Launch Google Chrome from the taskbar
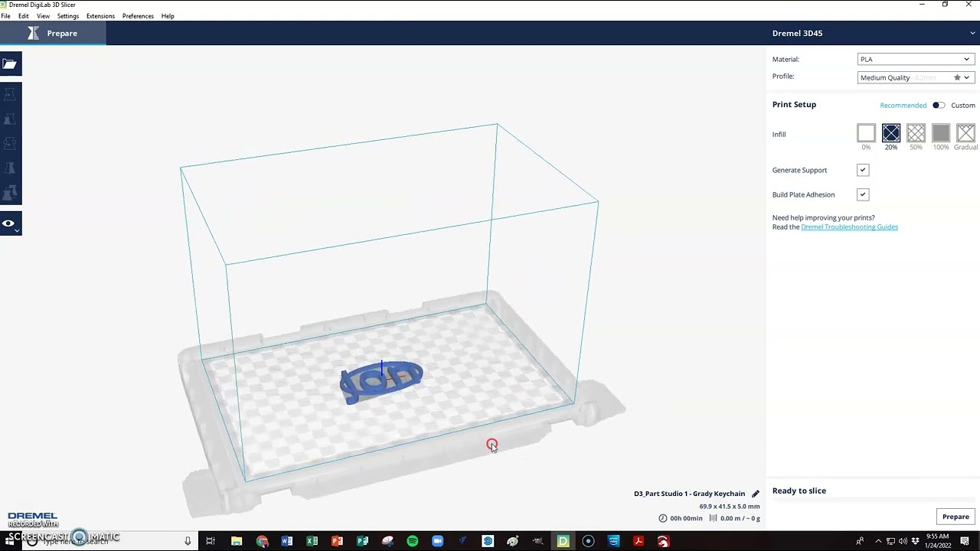 262,541
